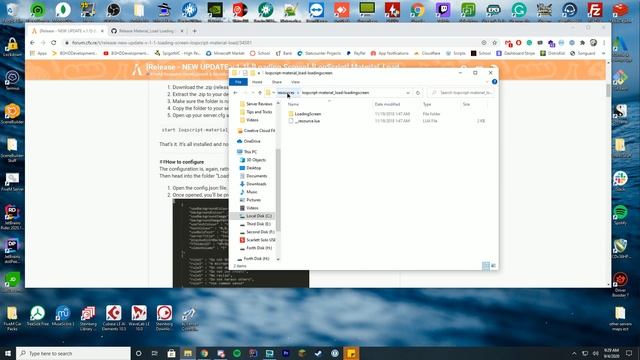Open Task View on the taskbar

pos(155,353)
